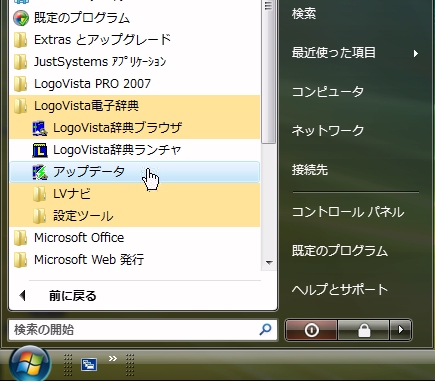435x382 pixels.
Task: Click the Windows Start orb
Action: pos(30,363)
